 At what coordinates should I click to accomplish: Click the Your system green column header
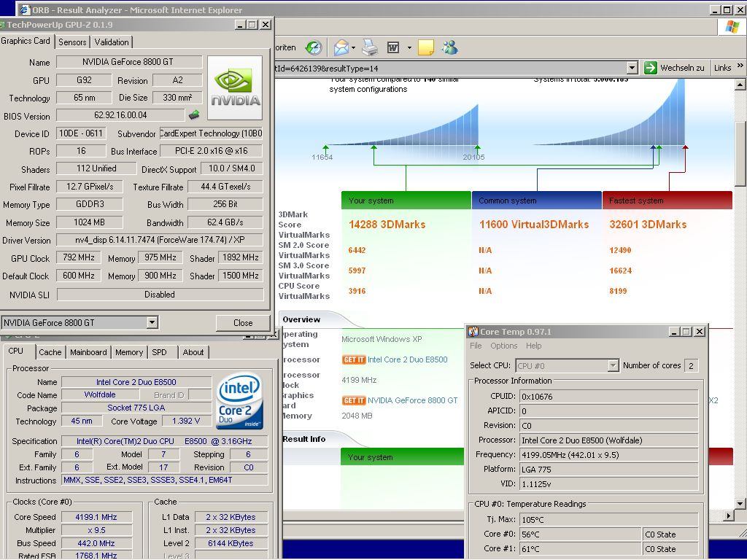click(406, 201)
